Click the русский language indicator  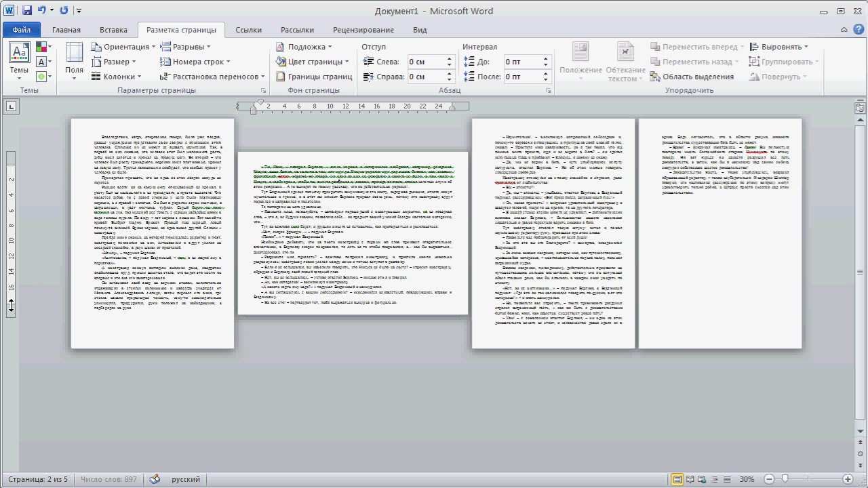186,480
